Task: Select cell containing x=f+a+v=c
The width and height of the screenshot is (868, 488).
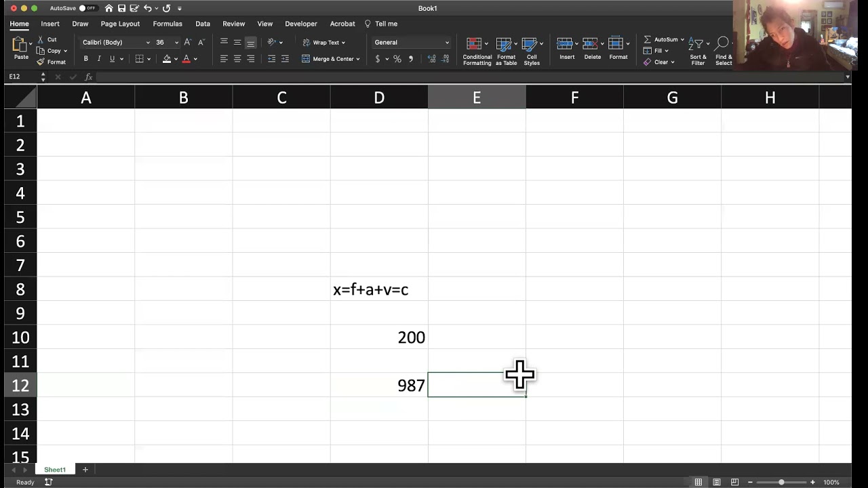Action: [x=379, y=289]
